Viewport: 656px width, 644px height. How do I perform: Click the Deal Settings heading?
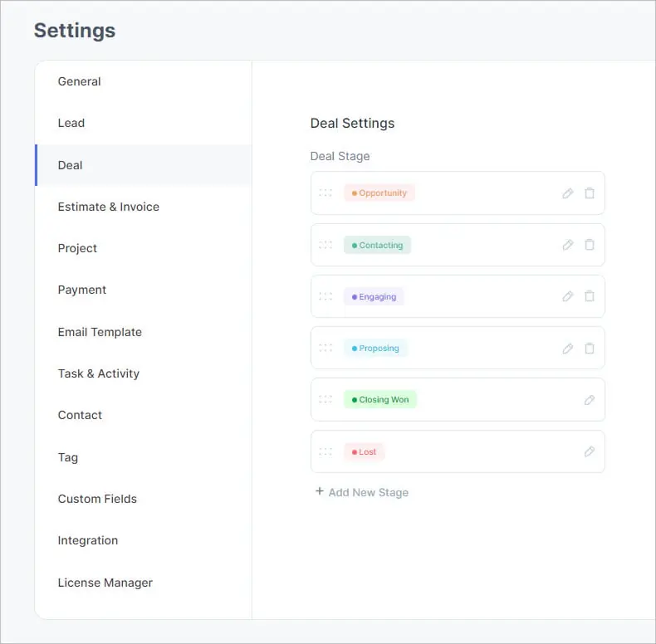click(x=352, y=124)
